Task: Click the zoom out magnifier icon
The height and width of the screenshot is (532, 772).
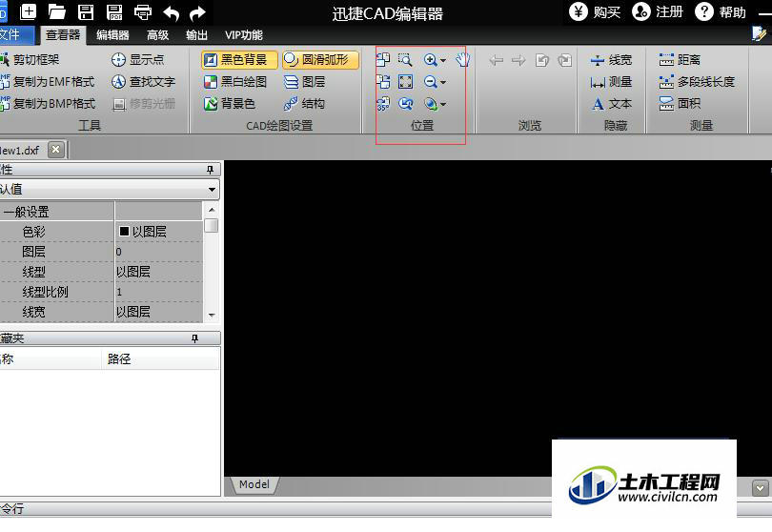Action: pyautogui.click(x=430, y=82)
